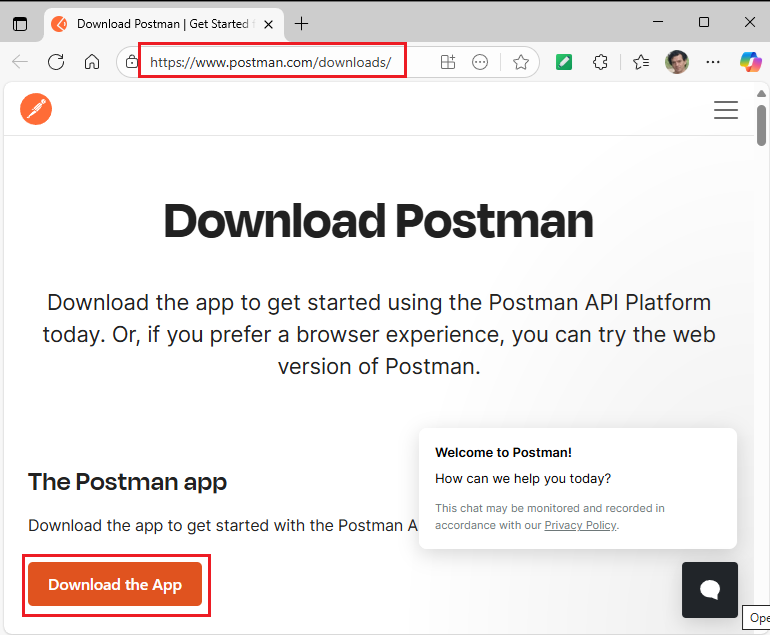
Task: Open the Privacy Policy link
Action: (x=580, y=525)
